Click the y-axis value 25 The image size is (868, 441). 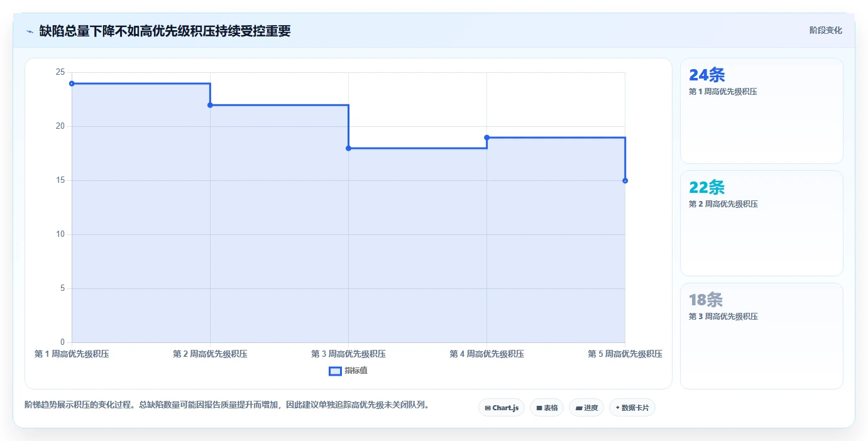tap(60, 72)
